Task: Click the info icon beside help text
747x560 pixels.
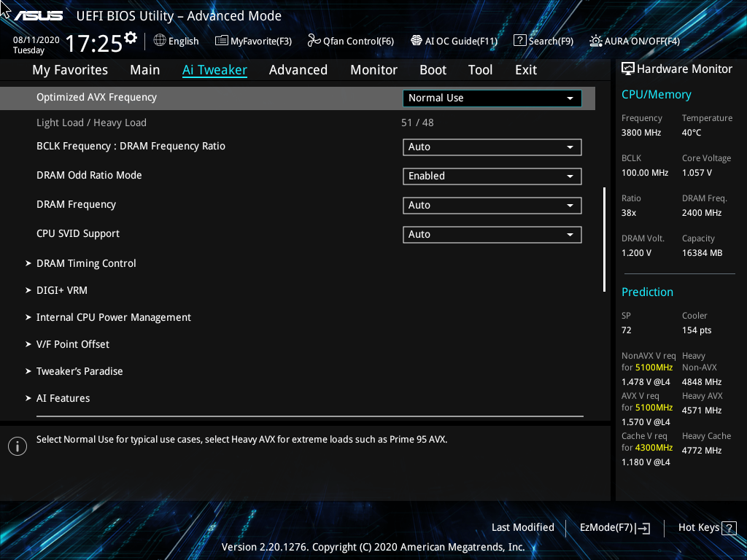Action: click(18, 446)
